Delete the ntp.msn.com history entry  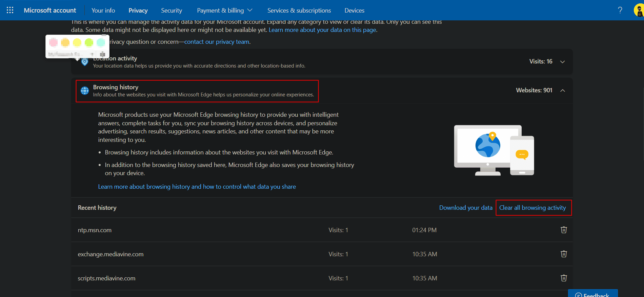coord(564,230)
